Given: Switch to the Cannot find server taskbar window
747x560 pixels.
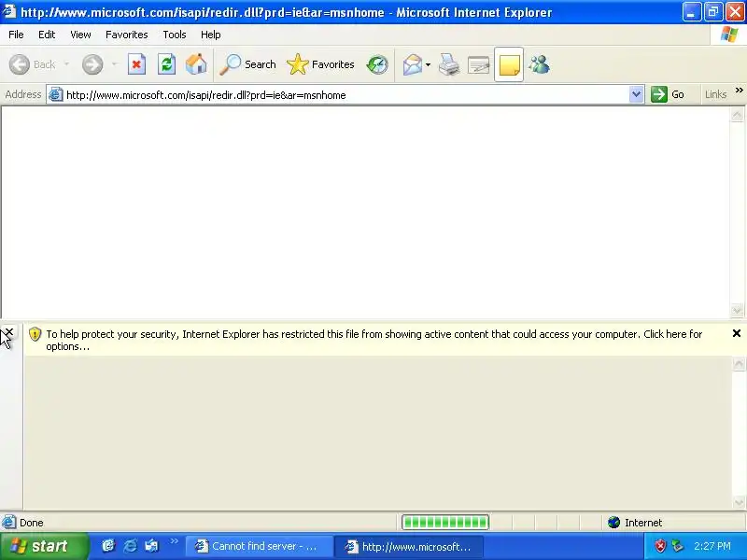Looking at the screenshot, I should (259, 546).
